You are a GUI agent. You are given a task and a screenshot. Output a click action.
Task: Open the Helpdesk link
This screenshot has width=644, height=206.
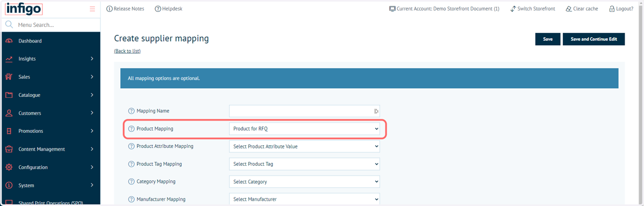tap(172, 9)
